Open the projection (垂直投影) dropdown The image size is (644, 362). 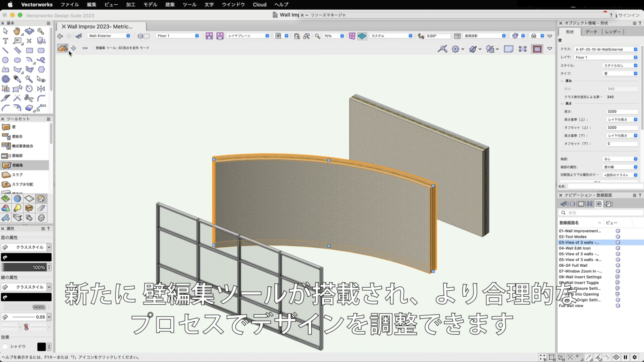(484, 36)
